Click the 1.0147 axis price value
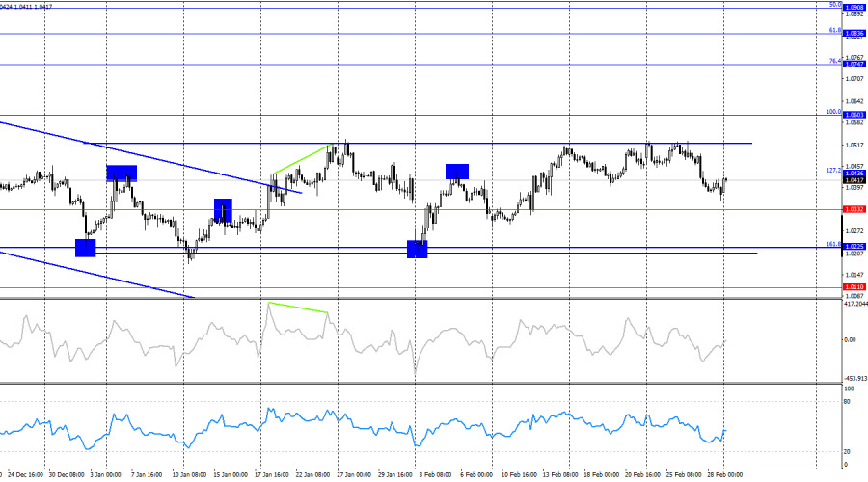This screenshot has height=482, width=868. pyautogui.click(x=854, y=275)
